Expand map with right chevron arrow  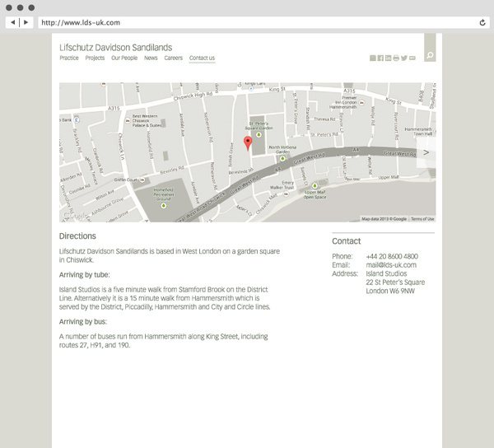click(x=426, y=152)
